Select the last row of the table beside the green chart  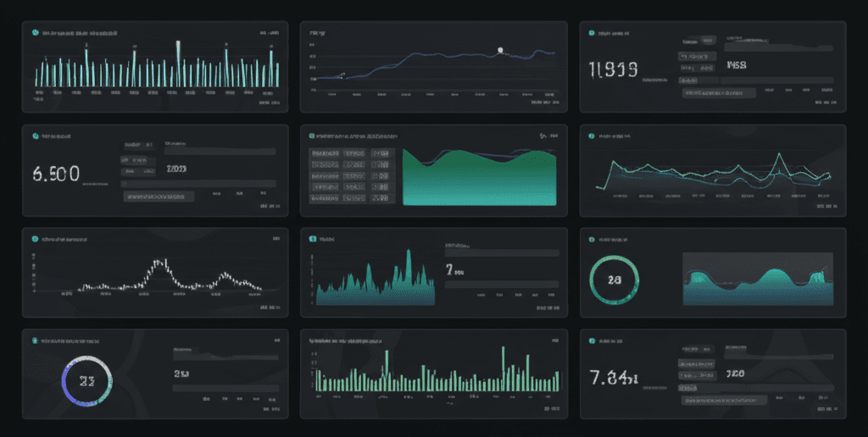351,198
